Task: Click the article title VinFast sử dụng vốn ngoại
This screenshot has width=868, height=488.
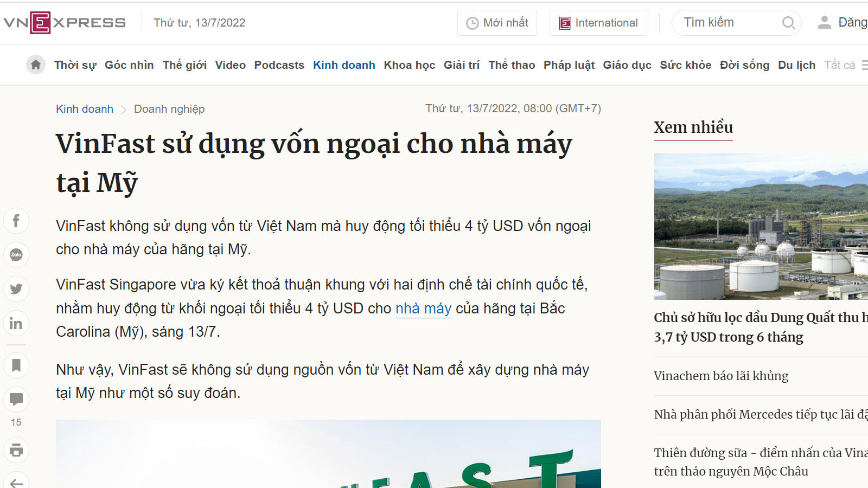Action: [315, 163]
